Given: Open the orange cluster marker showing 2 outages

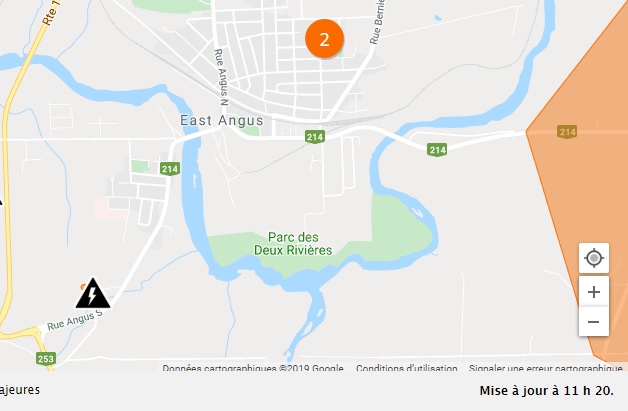Looking at the screenshot, I should (x=324, y=39).
